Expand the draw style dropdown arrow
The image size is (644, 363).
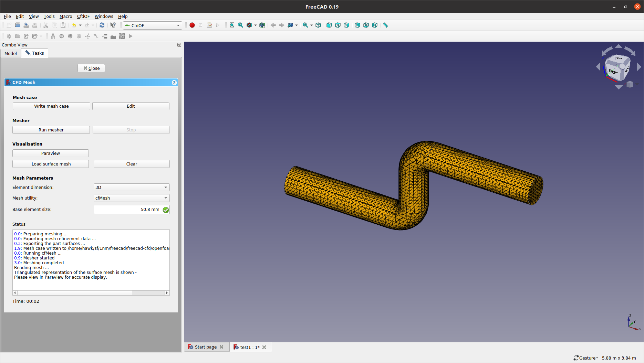point(256,25)
